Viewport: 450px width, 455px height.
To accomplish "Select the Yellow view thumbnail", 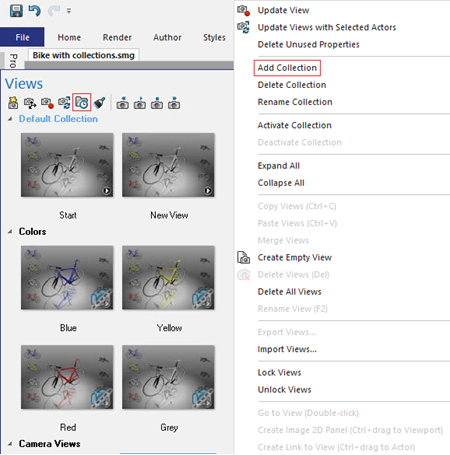I will pos(168,278).
